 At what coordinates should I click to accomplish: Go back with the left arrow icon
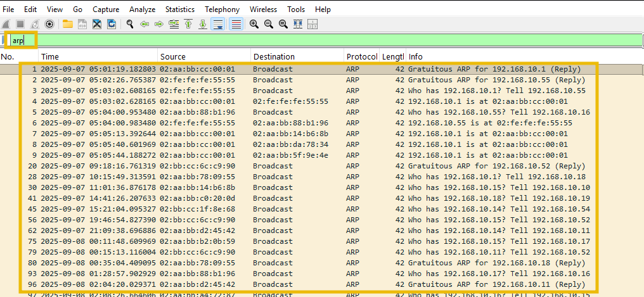click(144, 24)
